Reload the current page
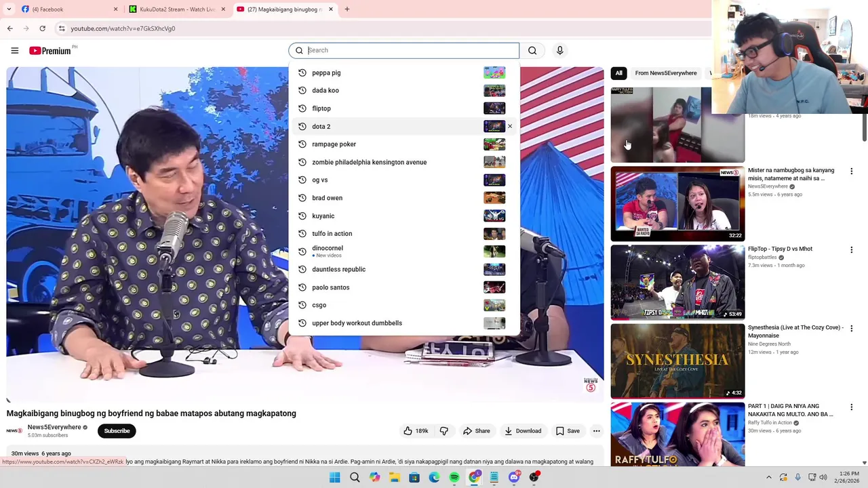The width and height of the screenshot is (868, 488). click(42, 28)
